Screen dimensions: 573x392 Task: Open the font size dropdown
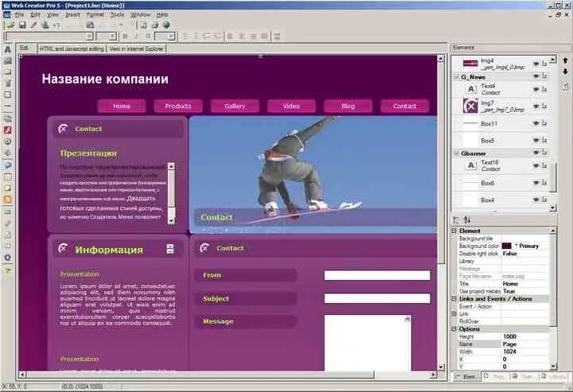[113, 37]
